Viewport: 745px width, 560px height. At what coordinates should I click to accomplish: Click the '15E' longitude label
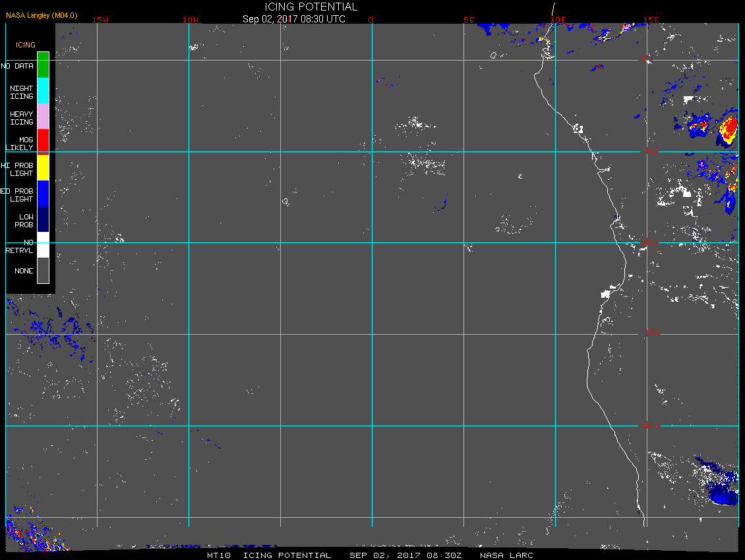tap(651, 20)
